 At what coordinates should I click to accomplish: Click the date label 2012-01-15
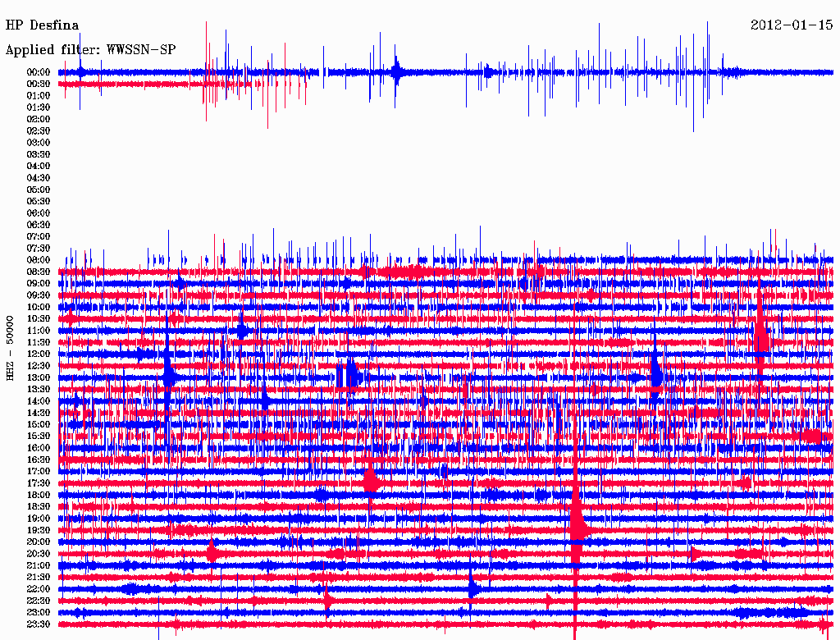pyautogui.click(x=792, y=25)
